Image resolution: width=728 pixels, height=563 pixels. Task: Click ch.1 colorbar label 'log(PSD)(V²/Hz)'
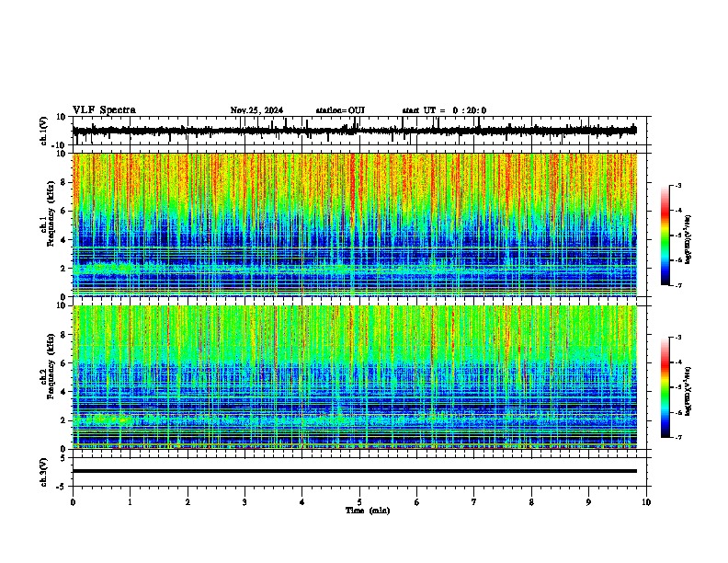coord(688,239)
